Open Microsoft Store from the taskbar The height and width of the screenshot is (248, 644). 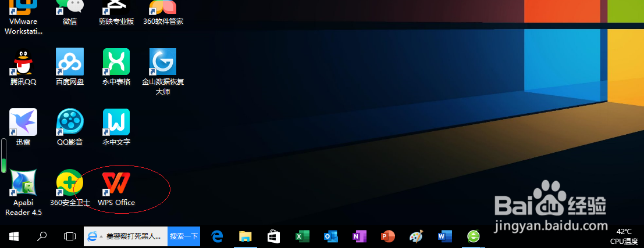(x=273, y=236)
